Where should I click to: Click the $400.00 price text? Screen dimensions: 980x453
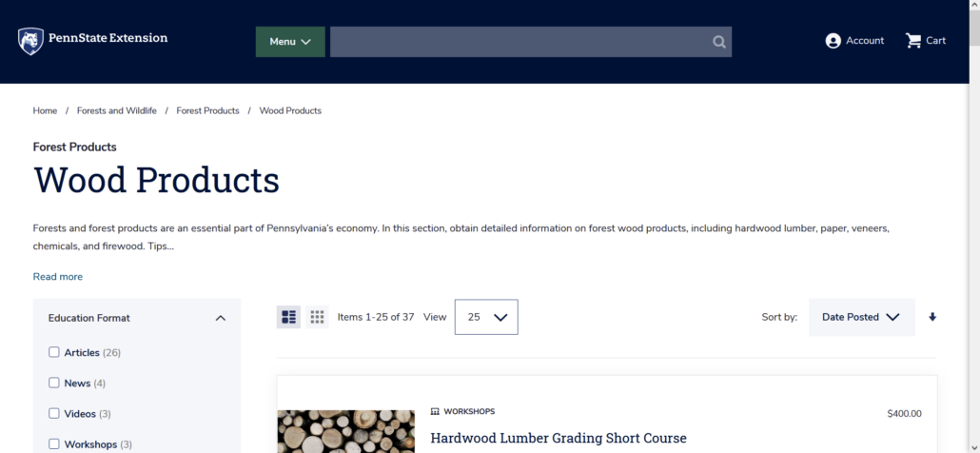tap(904, 414)
